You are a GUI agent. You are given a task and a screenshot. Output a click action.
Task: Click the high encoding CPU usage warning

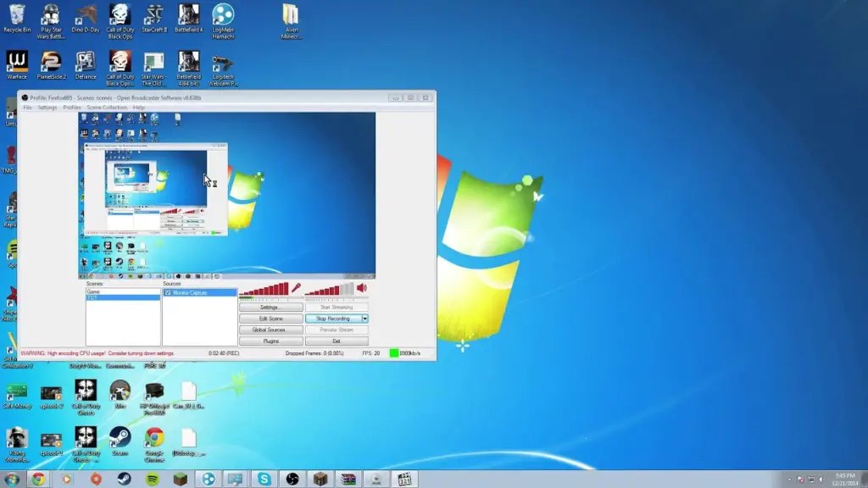coord(97,353)
